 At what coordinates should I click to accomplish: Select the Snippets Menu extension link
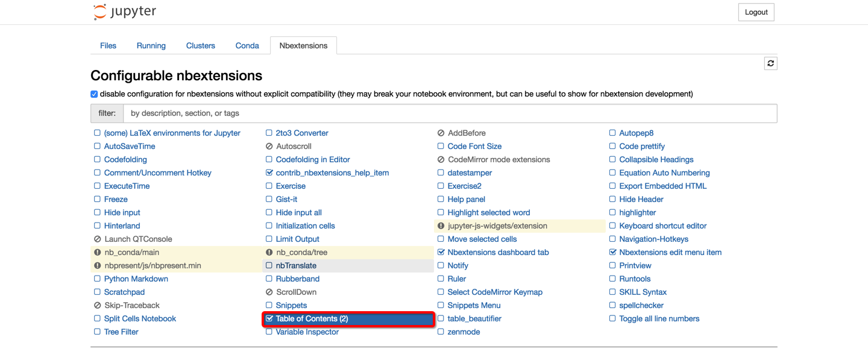coord(474,305)
